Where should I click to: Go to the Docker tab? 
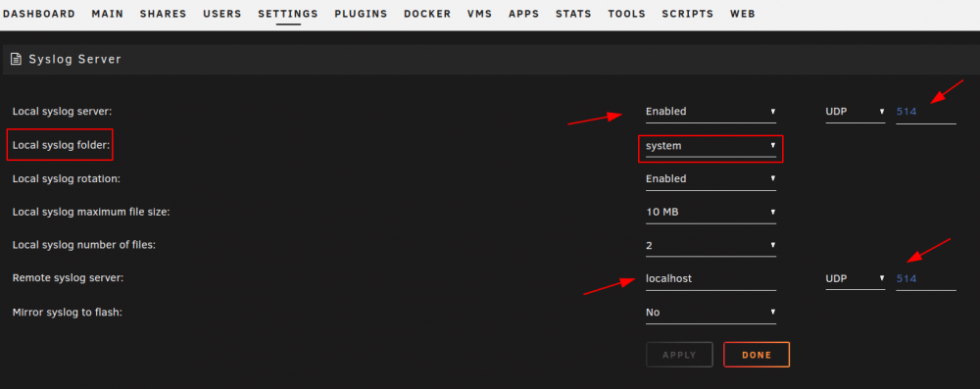click(x=427, y=14)
